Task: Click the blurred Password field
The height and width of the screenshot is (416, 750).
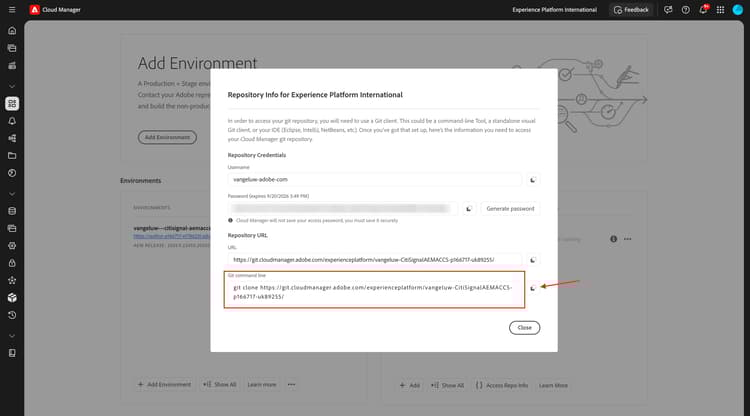Action: (x=342, y=208)
